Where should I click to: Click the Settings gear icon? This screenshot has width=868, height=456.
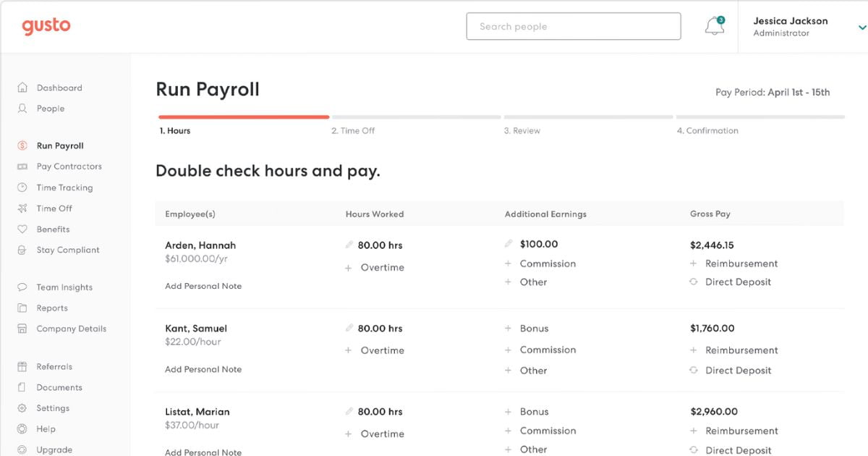coord(22,408)
